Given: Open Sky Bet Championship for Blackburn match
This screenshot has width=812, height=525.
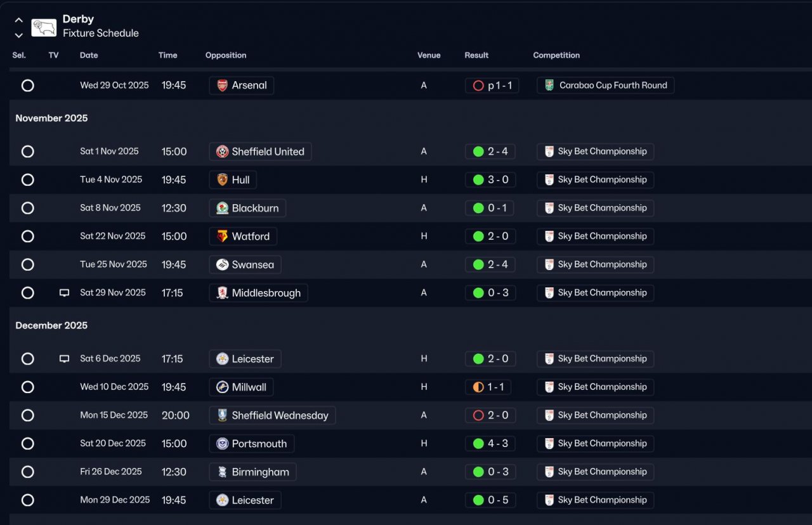Looking at the screenshot, I should coord(595,208).
